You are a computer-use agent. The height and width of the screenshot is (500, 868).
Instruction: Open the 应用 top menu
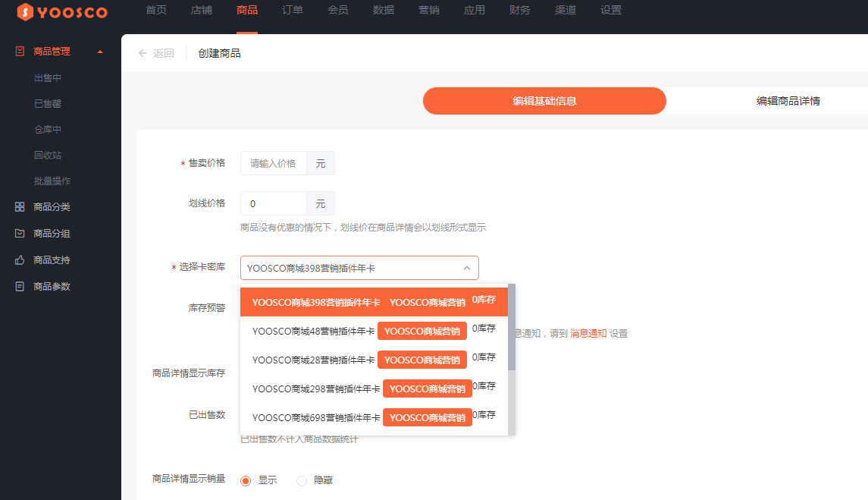pos(475,10)
